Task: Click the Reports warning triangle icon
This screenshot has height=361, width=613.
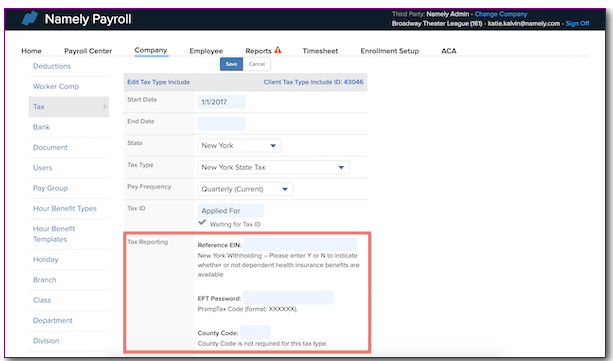Action: point(278,50)
